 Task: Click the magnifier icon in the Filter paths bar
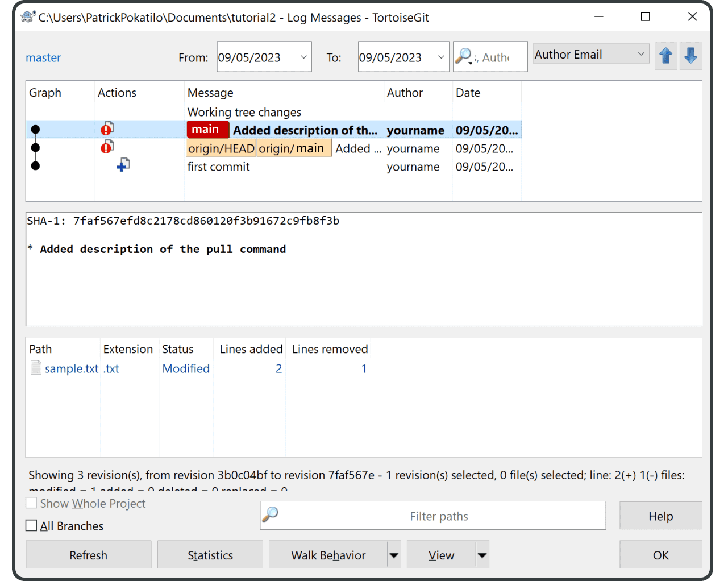(x=271, y=514)
